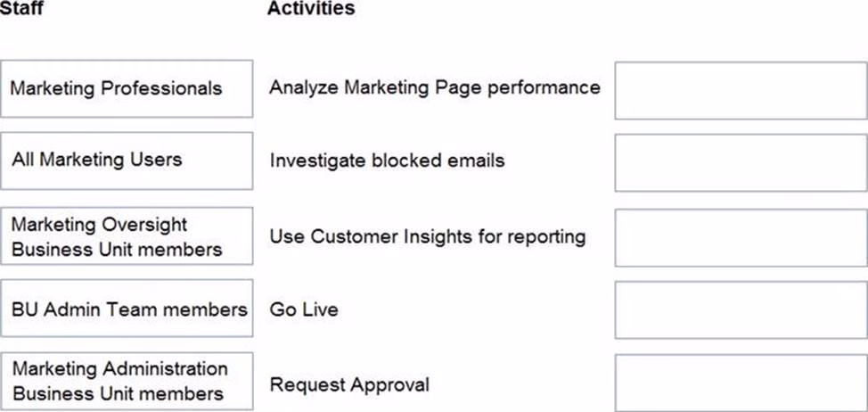
Task: Select Marketing Administration Business Unit members box
Action: pyautogui.click(x=127, y=382)
